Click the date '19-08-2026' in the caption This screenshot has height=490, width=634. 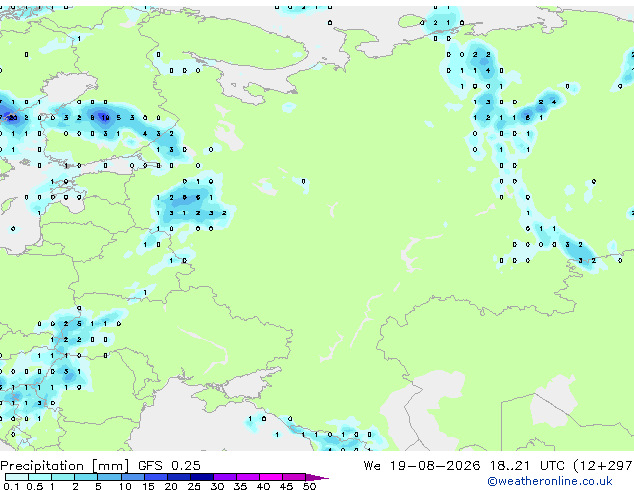click(x=435, y=466)
